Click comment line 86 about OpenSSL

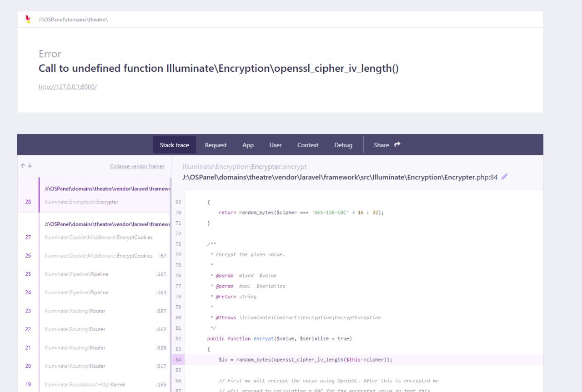[329, 381]
